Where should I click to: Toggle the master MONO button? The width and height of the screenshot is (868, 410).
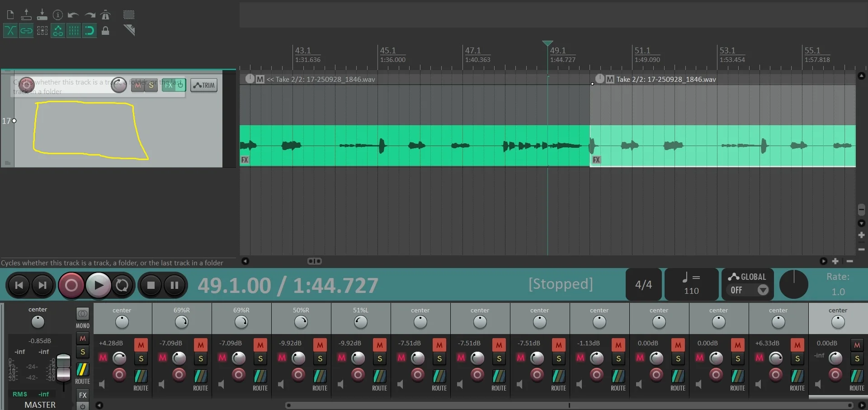tap(82, 318)
